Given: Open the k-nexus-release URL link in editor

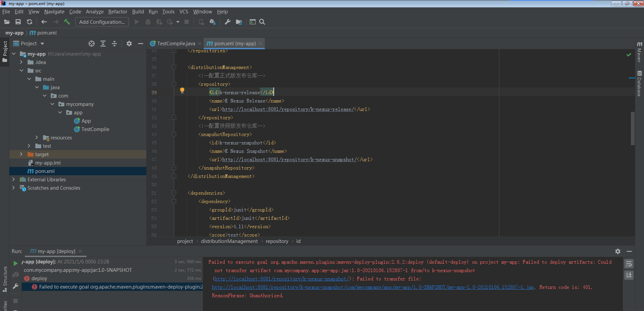Looking at the screenshot, I should [288, 109].
